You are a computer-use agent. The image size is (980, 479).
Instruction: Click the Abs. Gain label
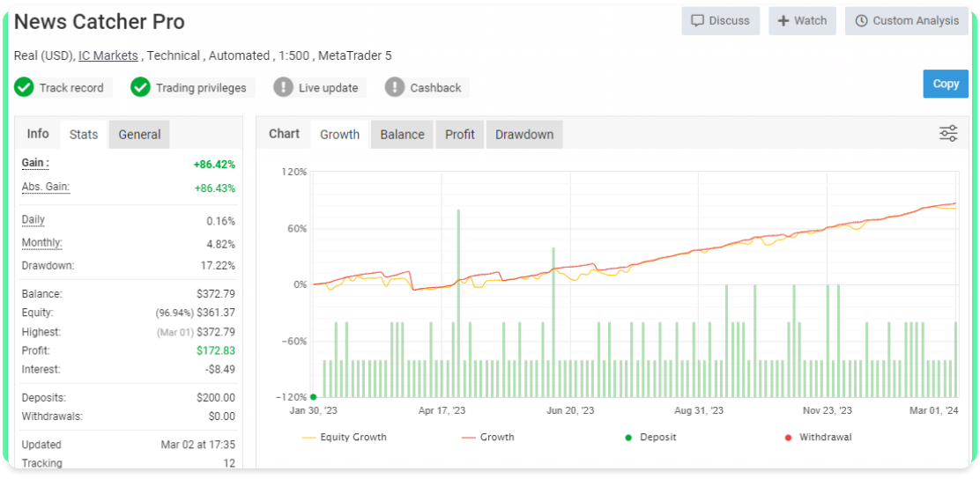click(x=46, y=187)
